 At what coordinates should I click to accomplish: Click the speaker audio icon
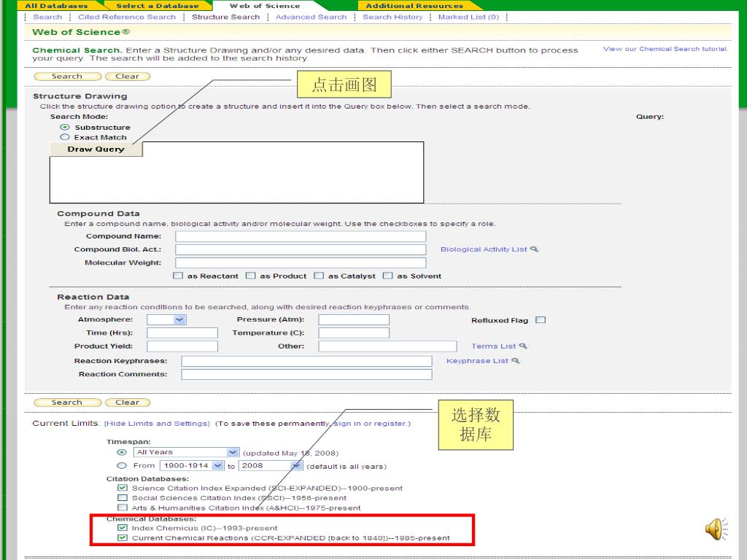pos(716,529)
